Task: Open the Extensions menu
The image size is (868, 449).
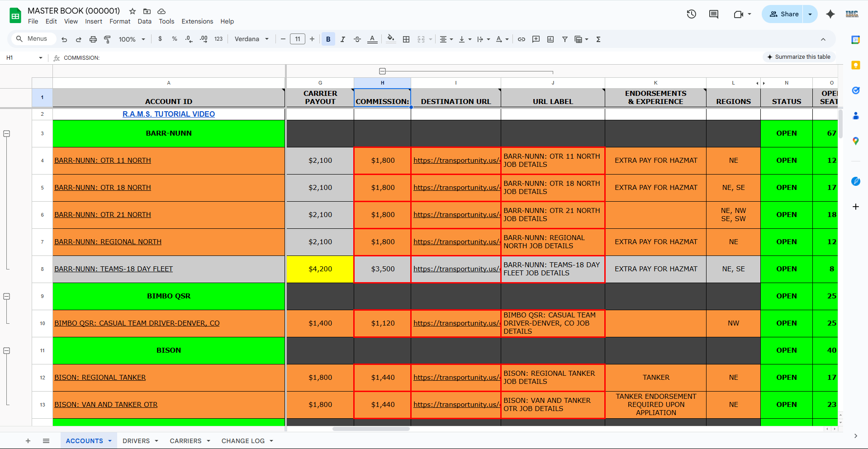Action: tap(197, 21)
